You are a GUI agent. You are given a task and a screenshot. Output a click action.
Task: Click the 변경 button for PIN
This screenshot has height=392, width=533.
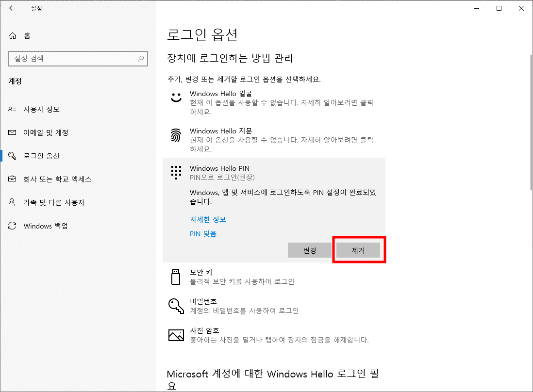pos(310,250)
